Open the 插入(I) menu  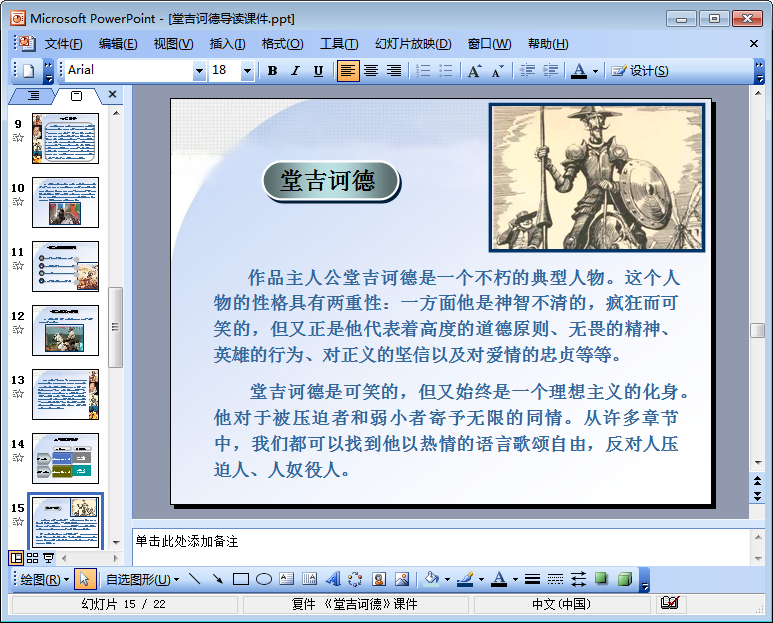pyautogui.click(x=227, y=44)
